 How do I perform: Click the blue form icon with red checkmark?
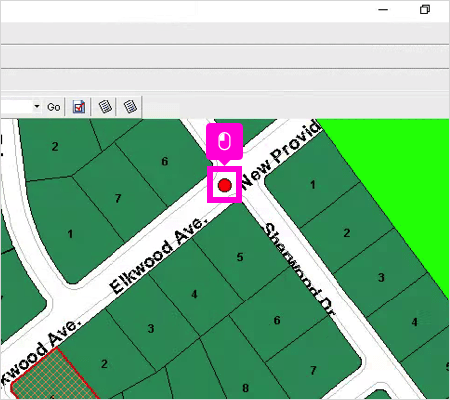[79, 107]
